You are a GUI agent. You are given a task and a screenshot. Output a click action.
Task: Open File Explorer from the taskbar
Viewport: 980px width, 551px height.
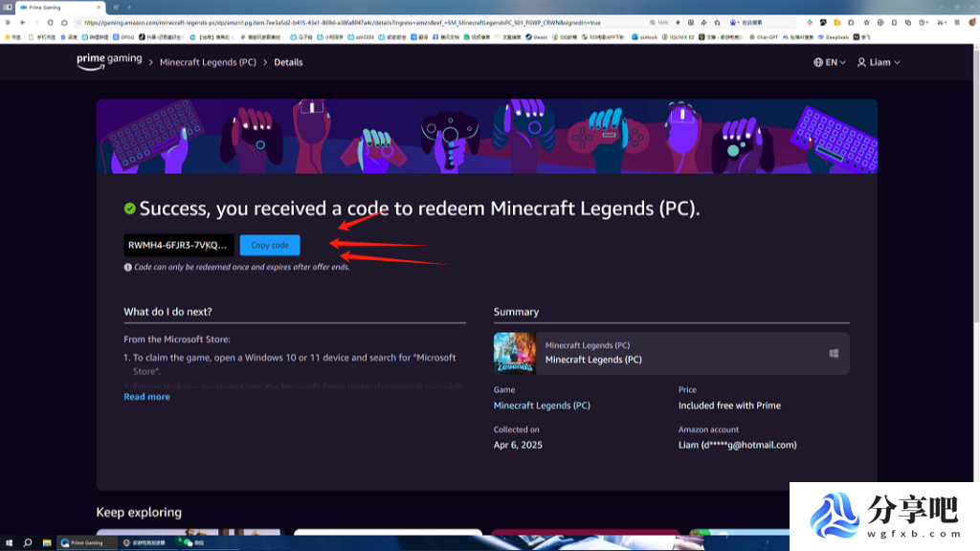point(47,543)
